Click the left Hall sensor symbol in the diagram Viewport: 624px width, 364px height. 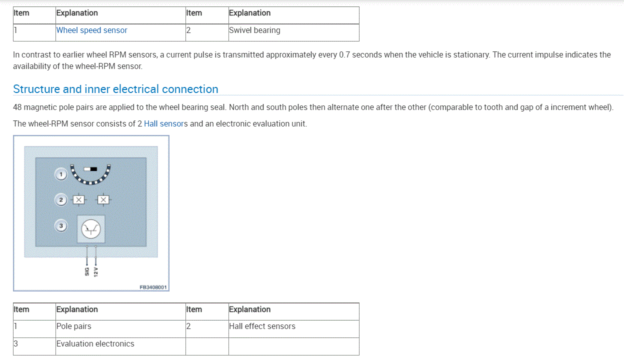(x=78, y=200)
